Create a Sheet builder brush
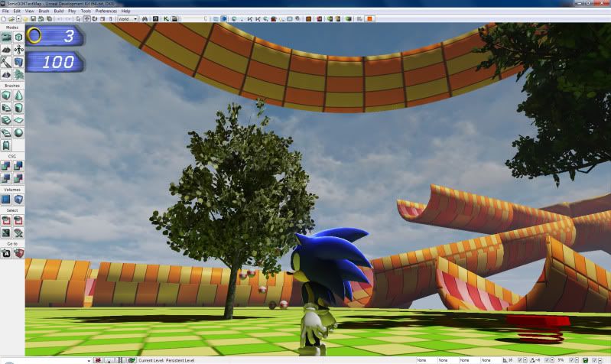Screen dimensions: 611x364 18,120
